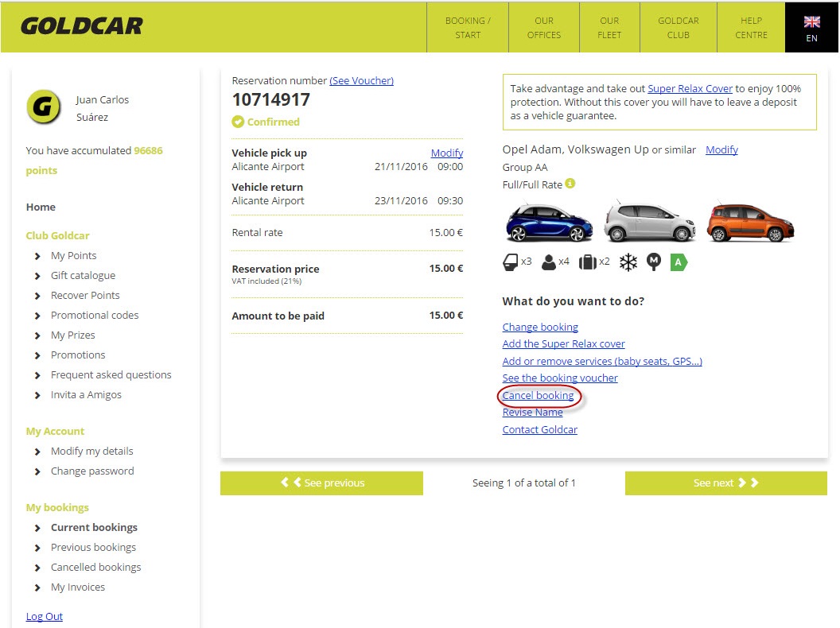Image resolution: width=840 pixels, height=628 pixels.
Task: Click the chevron beside My Prizes
Action: (37, 335)
